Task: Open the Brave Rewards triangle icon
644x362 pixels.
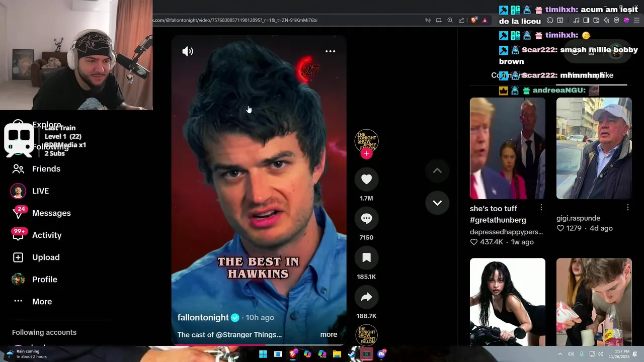Action: (485, 20)
